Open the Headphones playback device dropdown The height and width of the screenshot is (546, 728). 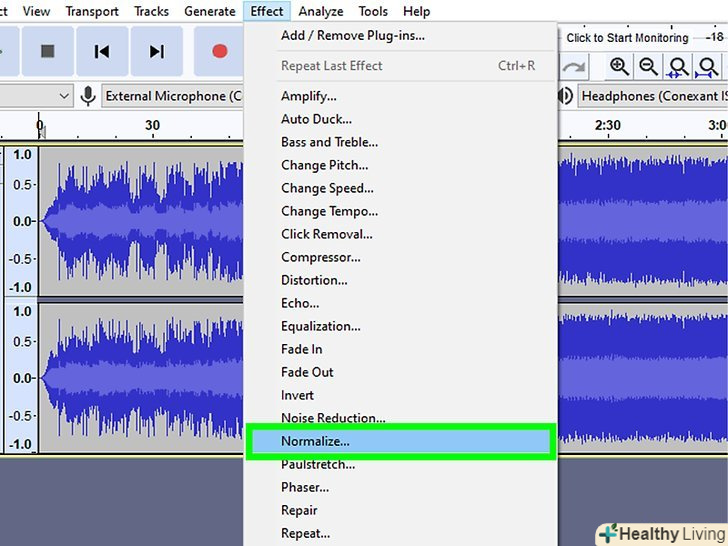tap(653, 96)
